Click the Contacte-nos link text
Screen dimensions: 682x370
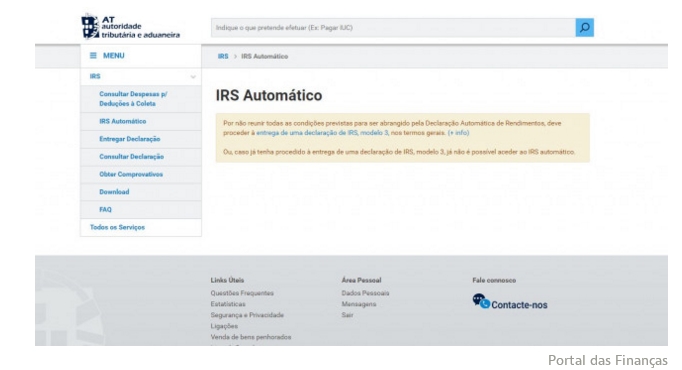(x=519, y=305)
